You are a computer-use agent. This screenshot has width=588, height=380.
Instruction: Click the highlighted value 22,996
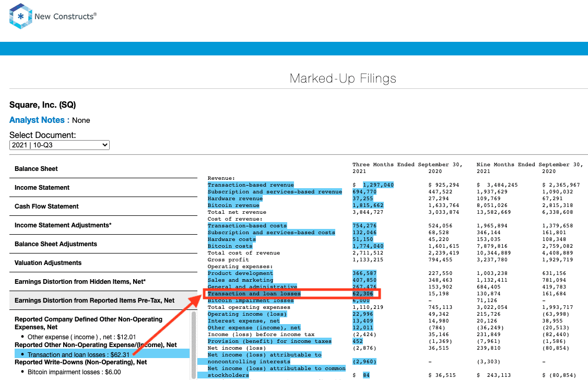[362, 314]
